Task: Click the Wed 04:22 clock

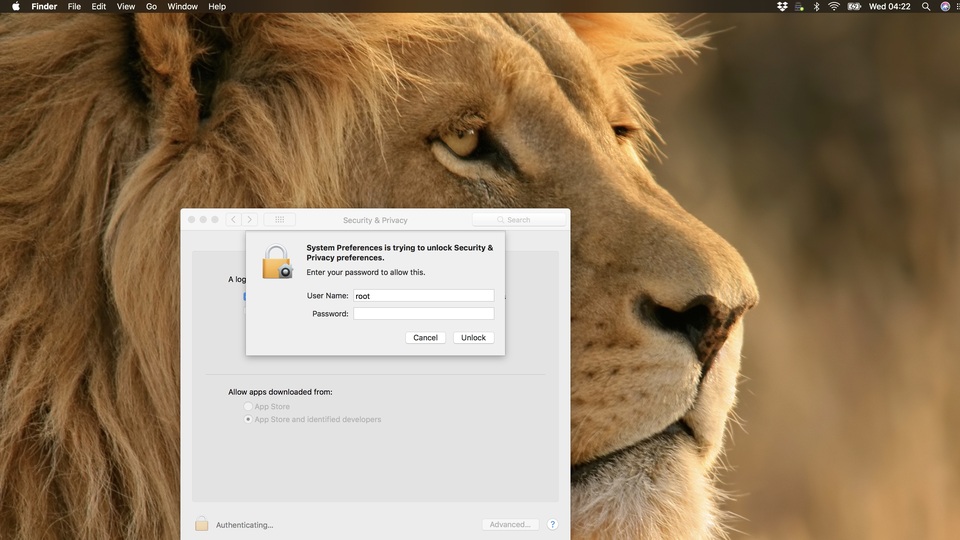Action: point(890,7)
